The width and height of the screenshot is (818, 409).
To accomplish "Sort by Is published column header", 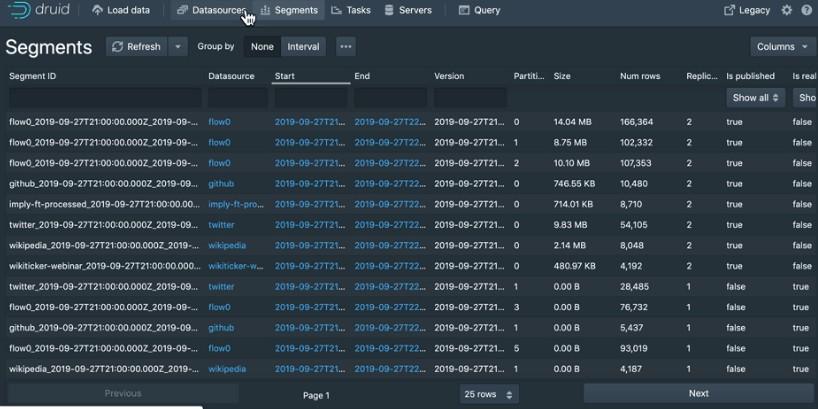I will point(750,76).
